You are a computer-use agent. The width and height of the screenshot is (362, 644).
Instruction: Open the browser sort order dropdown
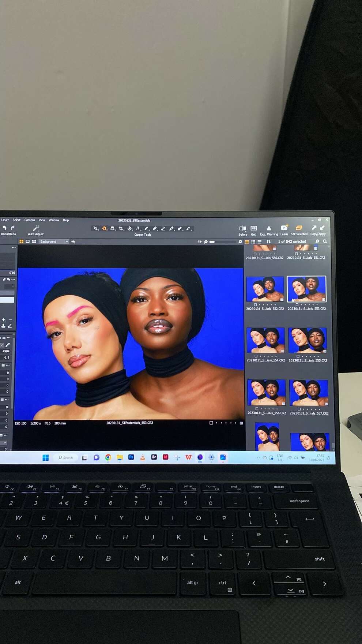point(269,241)
